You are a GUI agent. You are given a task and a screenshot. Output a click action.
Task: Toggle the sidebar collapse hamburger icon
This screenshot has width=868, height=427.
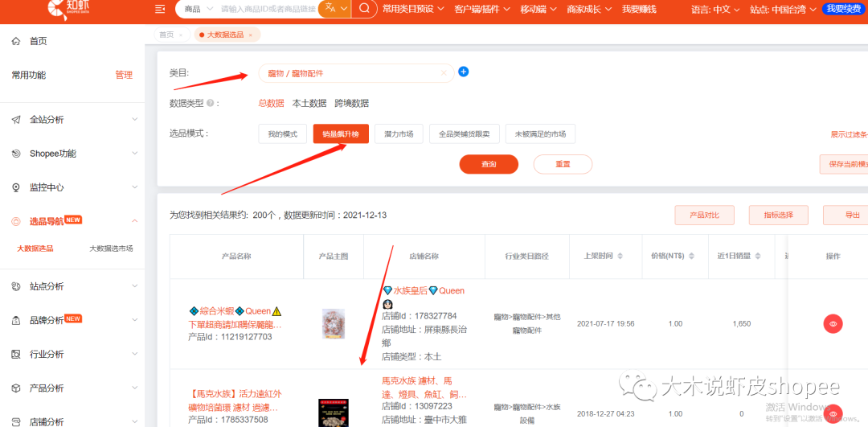click(x=160, y=9)
